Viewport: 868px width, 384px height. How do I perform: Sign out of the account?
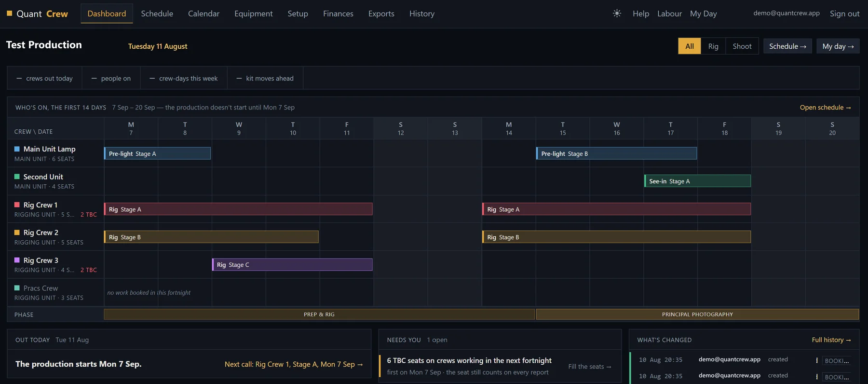pyautogui.click(x=844, y=14)
